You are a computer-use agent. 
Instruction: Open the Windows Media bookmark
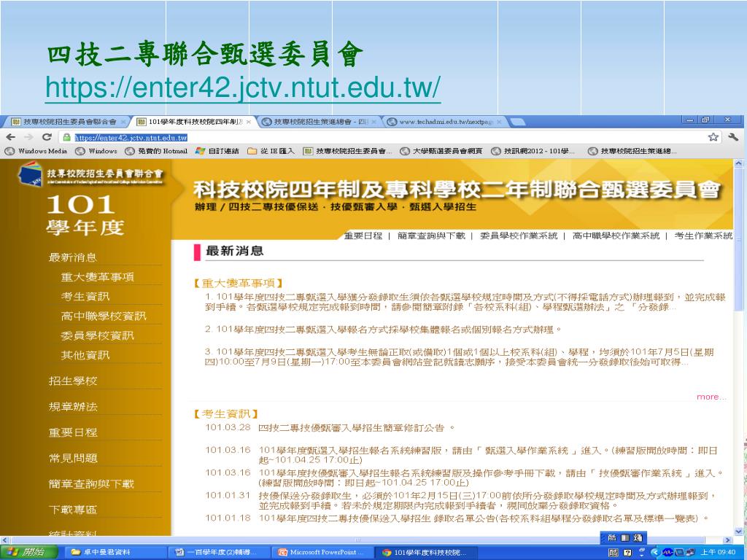coord(36,151)
